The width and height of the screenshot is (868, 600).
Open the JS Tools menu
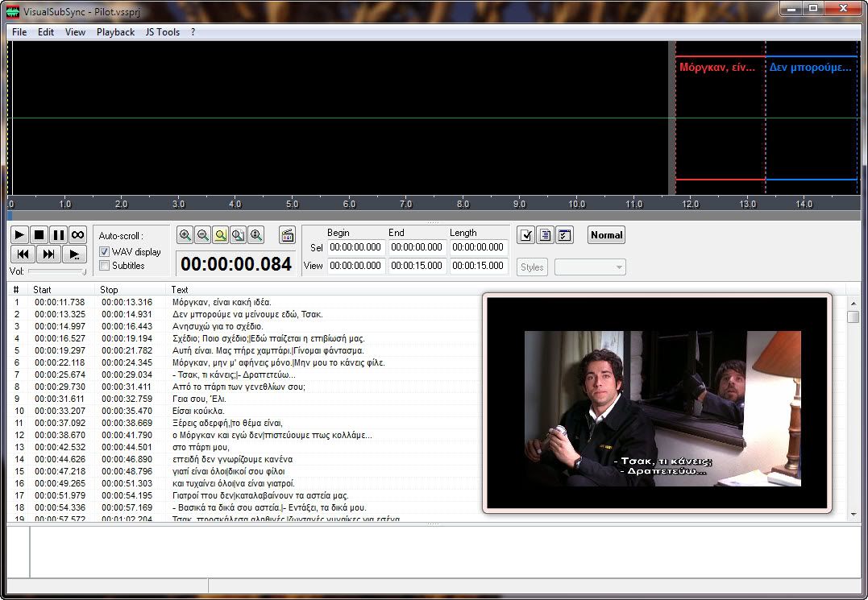(162, 32)
